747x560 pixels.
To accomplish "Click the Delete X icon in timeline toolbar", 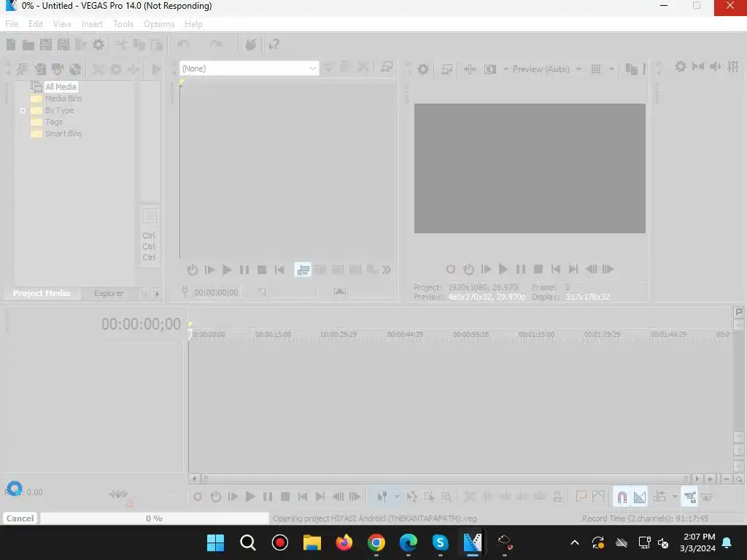I will pos(470,497).
